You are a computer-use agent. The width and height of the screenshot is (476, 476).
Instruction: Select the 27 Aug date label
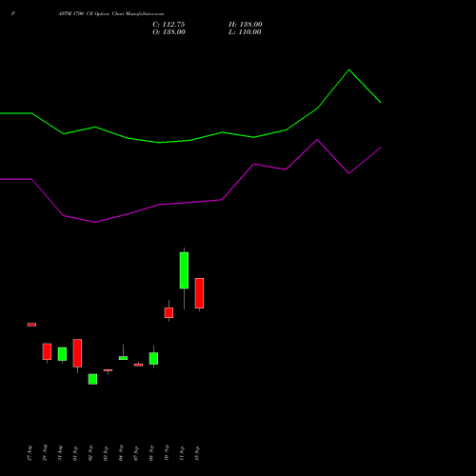coord(30,453)
